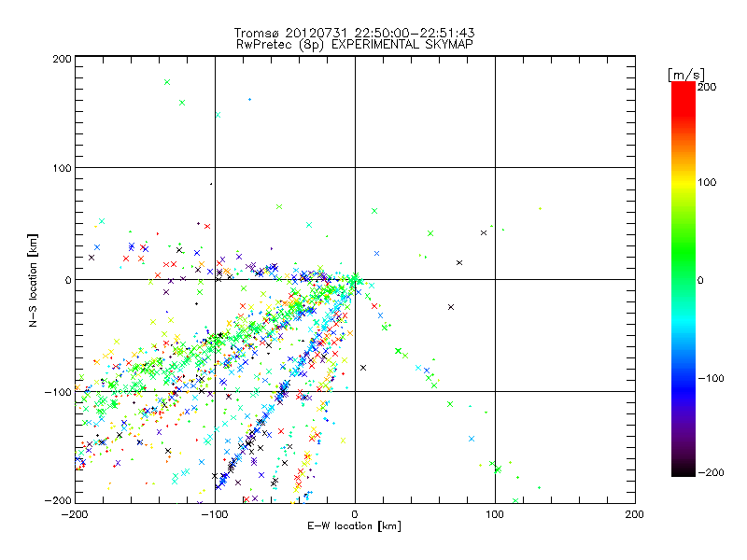Click the y-axis tick label '0'
747x560 pixels.
click(68, 280)
